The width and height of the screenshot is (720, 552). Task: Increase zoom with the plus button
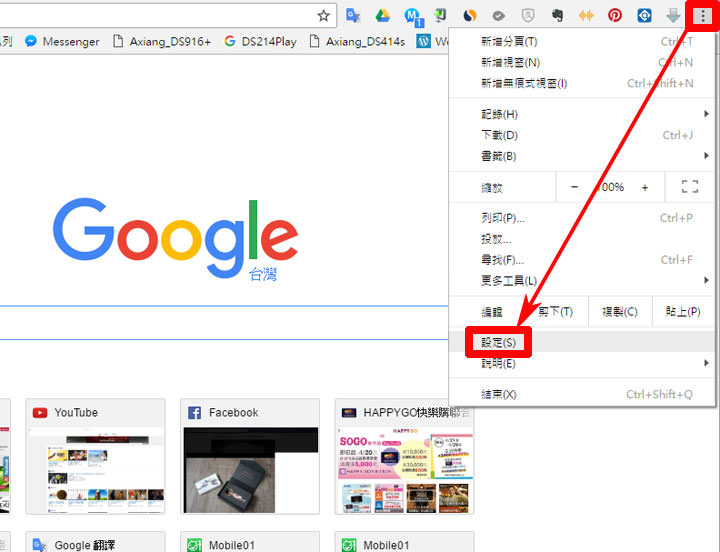[645, 187]
